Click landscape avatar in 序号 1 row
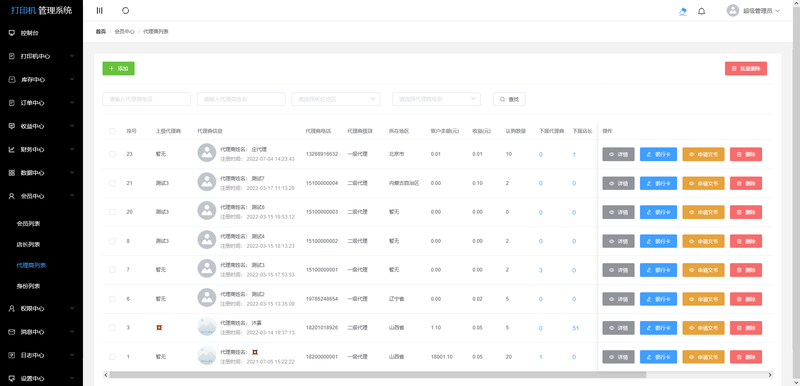The width and height of the screenshot is (800, 386). [207, 355]
